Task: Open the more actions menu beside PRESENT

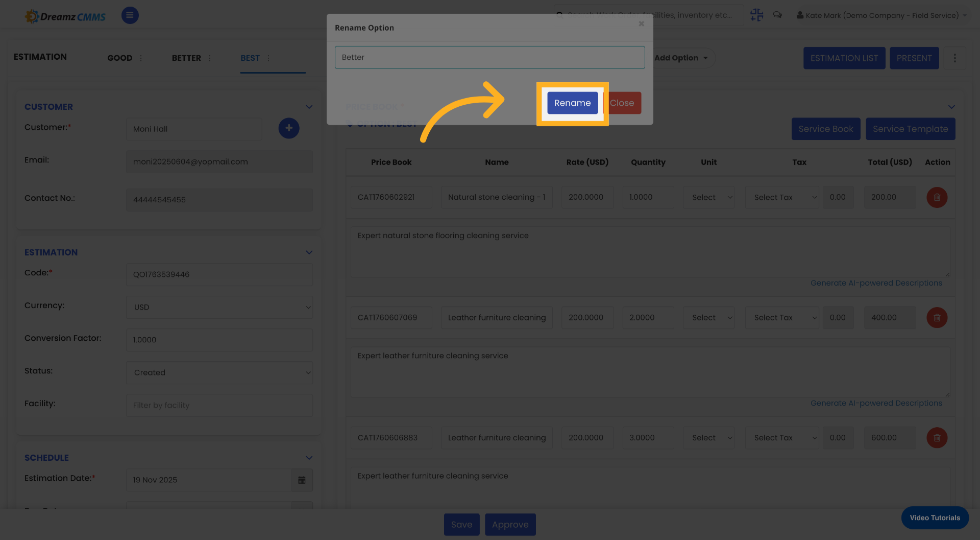Action: click(954, 58)
